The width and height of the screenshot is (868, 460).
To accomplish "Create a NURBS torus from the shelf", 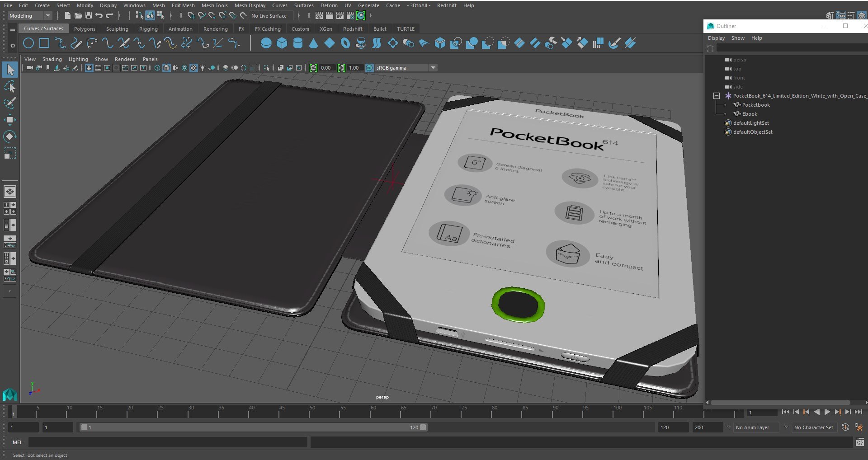I will point(345,43).
